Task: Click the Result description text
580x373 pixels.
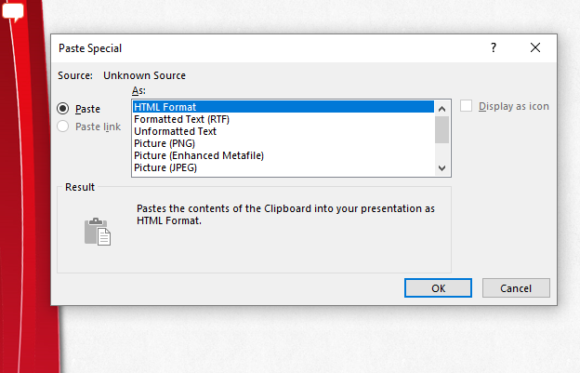Action: 285,215
